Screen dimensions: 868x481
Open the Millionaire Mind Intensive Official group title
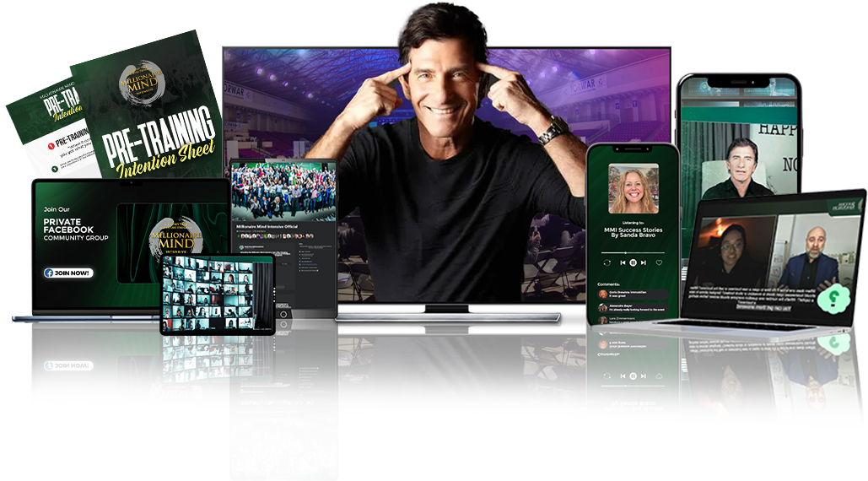coord(268,227)
